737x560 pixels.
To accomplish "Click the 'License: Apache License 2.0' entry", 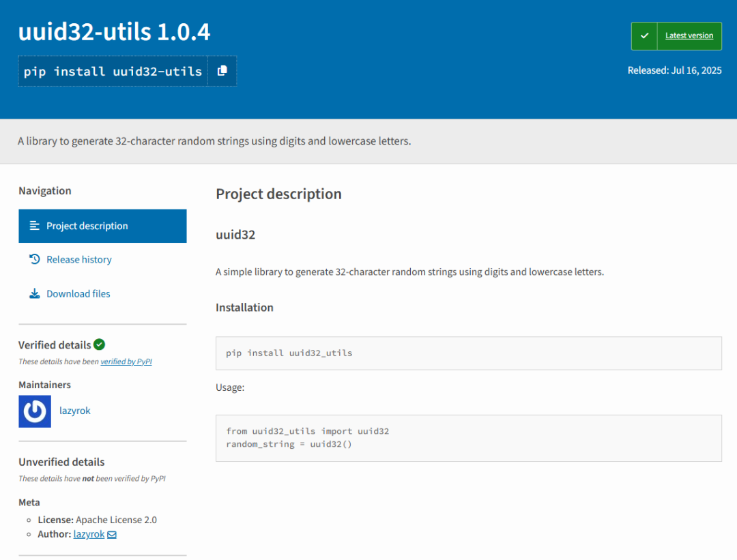I will click(98, 520).
